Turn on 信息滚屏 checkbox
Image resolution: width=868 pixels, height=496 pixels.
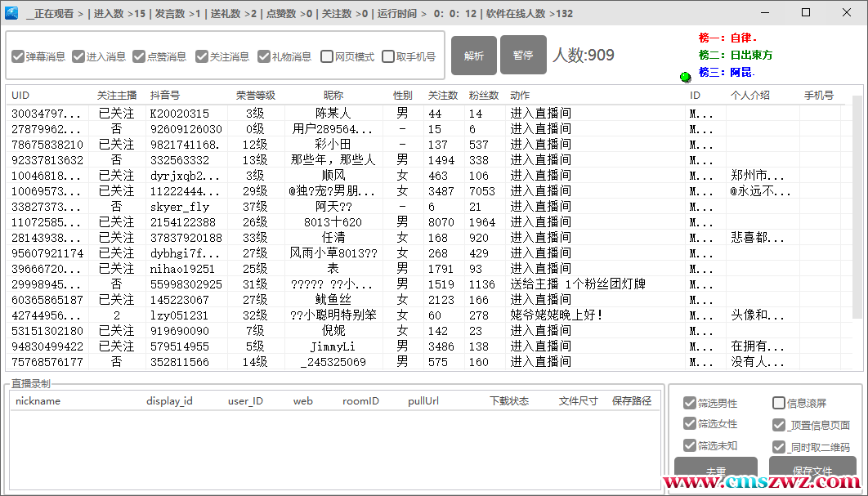pyautogui.click(x=778, y=403)
